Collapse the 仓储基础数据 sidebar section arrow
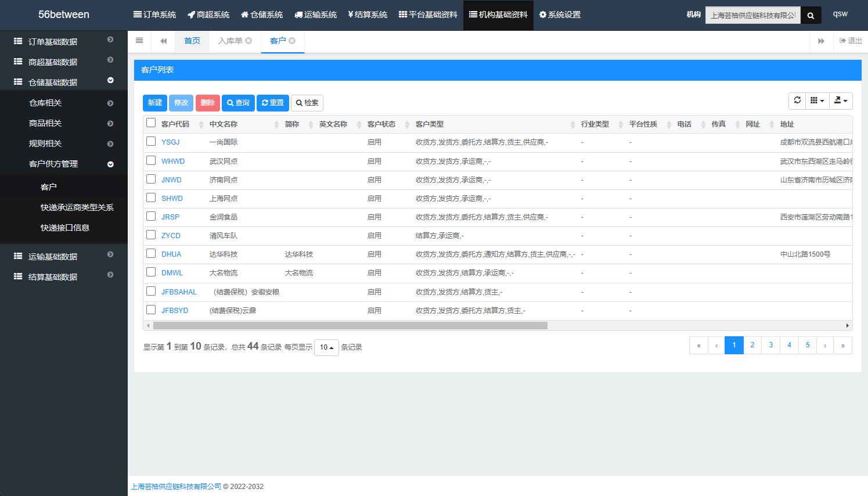This screenshot has height=496, width=868. [110, 80]
